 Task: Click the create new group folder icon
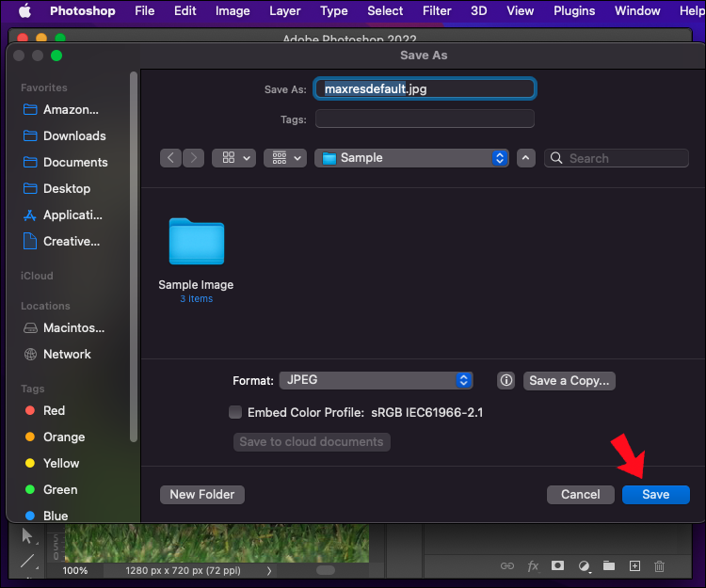point(609,565)
